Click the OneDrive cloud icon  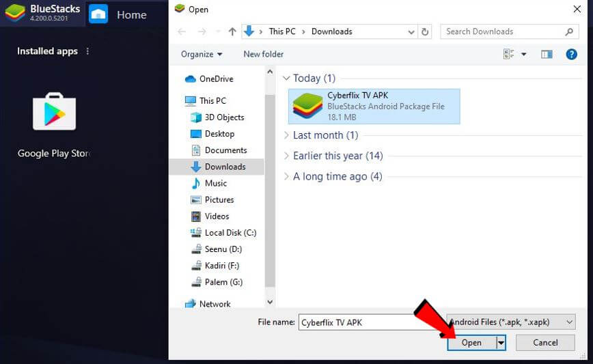190,79
